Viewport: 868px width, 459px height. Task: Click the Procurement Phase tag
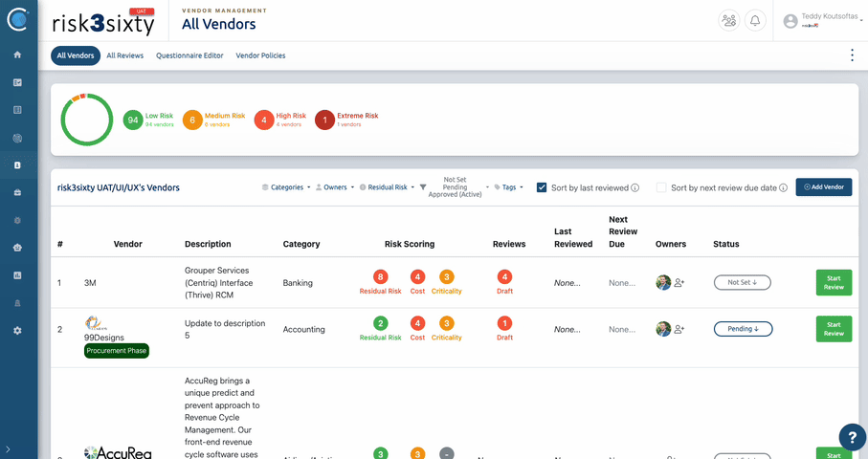click(116, 351)
